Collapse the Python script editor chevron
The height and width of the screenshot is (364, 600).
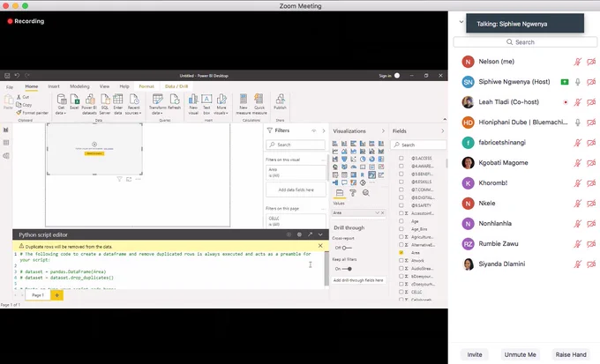tap(320, 234)
